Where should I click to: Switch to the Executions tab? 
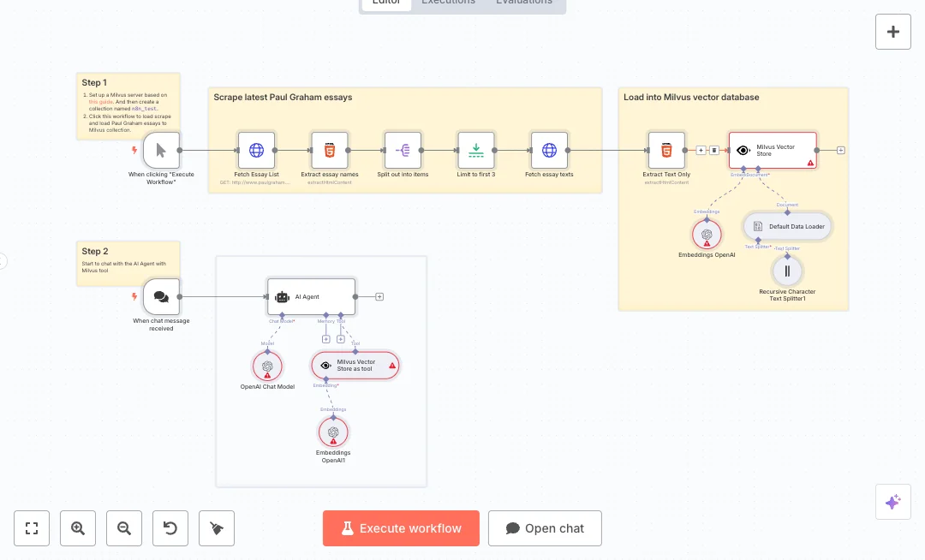[448, 3]
